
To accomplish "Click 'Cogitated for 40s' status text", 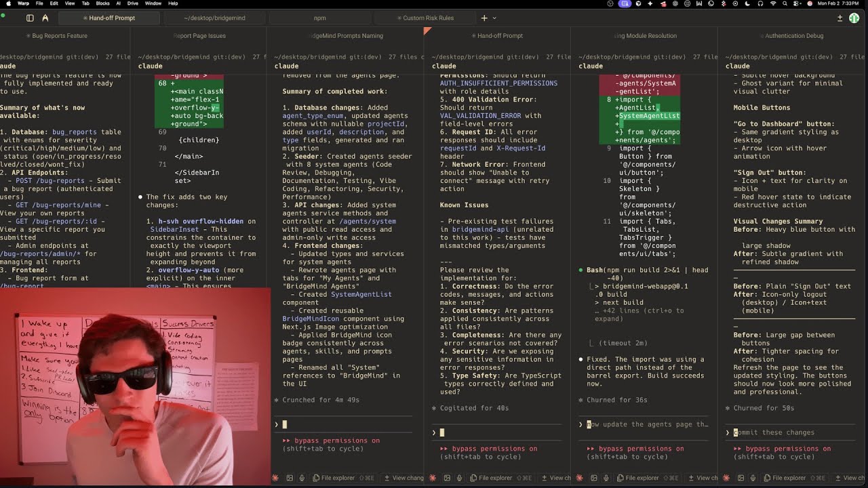I will pyautogui.click(x=470, y=408).
